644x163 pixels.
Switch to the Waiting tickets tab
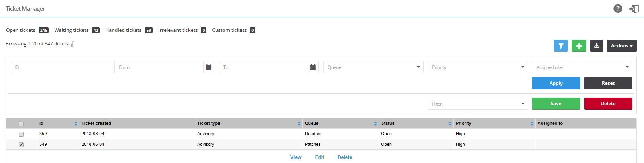pos(71,30)
